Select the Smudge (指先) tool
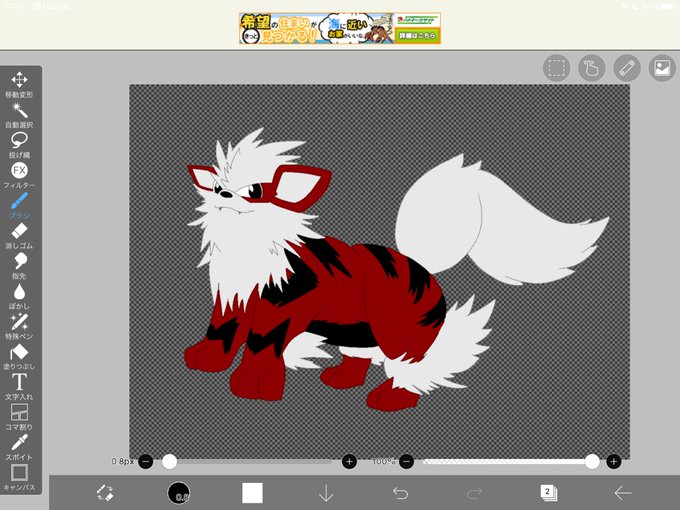This screenshot has width=680, height=510. tap(20, 265)
